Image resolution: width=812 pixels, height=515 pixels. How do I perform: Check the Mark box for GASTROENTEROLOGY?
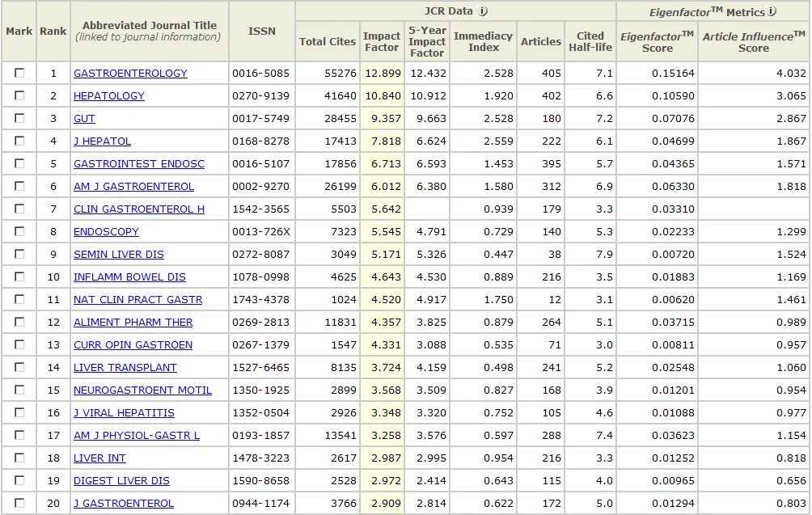[x=19, y=73]
